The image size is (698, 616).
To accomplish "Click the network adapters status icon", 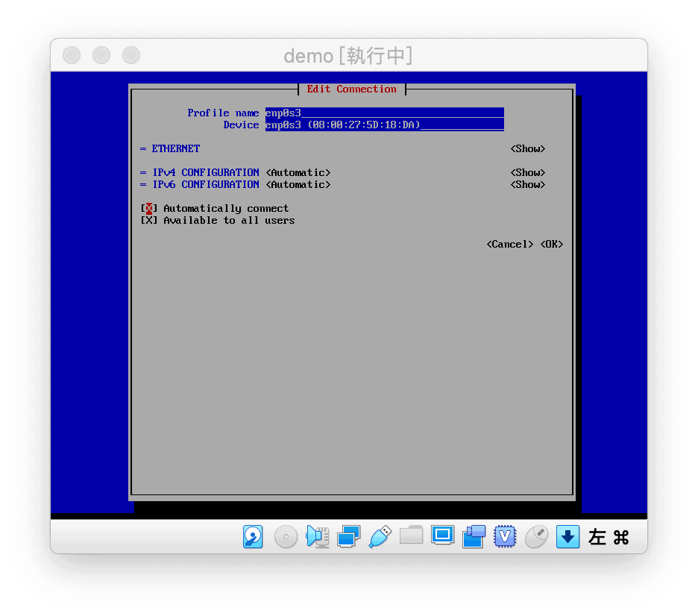I will click(x=348, y=536).
